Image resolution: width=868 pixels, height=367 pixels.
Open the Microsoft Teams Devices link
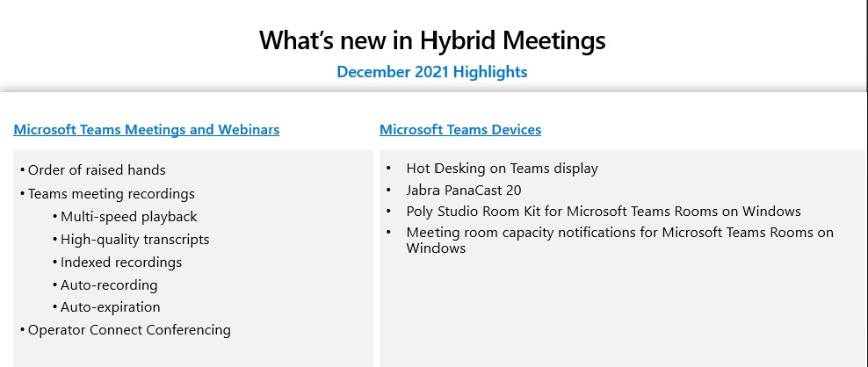click(460, 130)
